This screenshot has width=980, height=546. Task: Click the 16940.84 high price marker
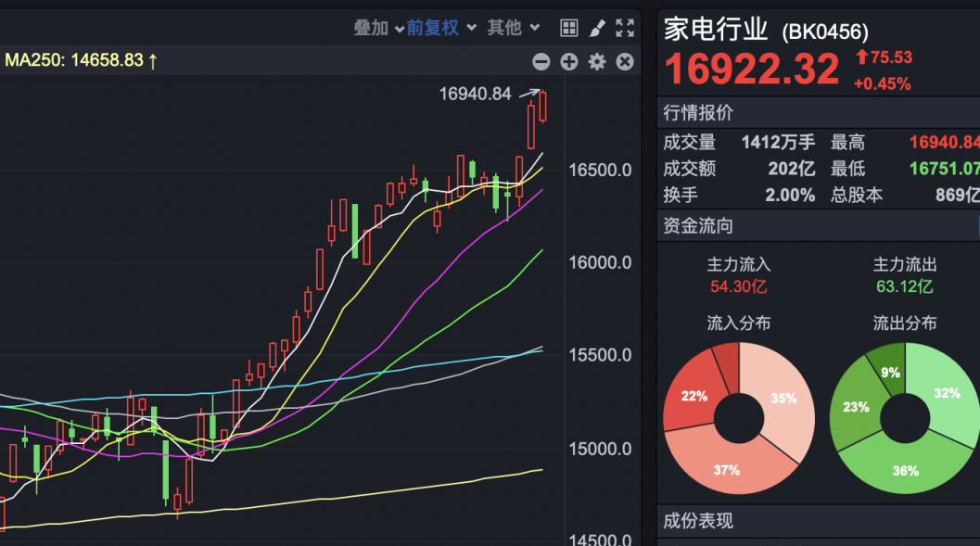click(475, 94)
